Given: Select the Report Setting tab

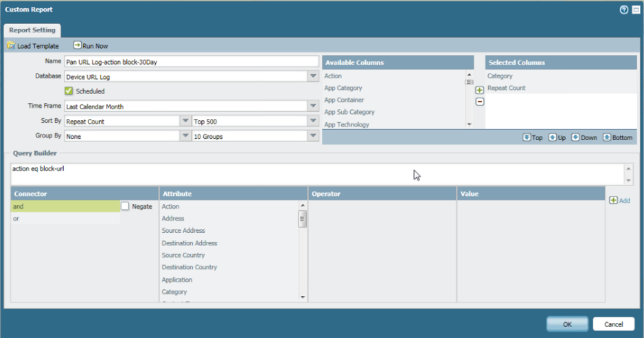Looking at the screenshot, I should click(x=33, y=30).
